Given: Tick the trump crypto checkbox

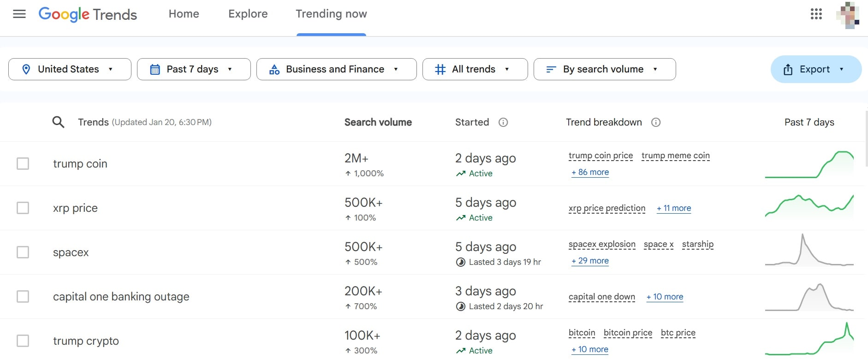Looking at the screenshot, I should point(23,341).
